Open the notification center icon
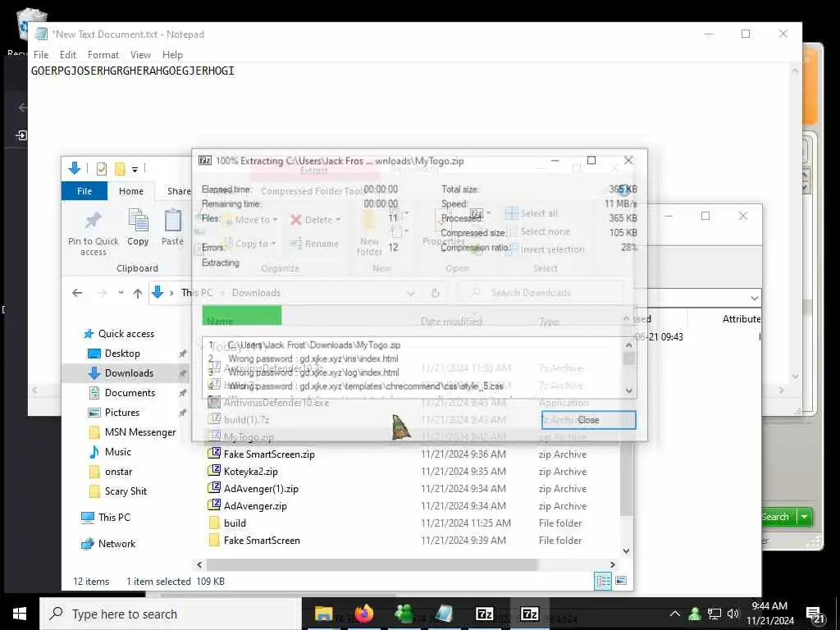This screenshot has width=840, height=630. coord(815,615)
